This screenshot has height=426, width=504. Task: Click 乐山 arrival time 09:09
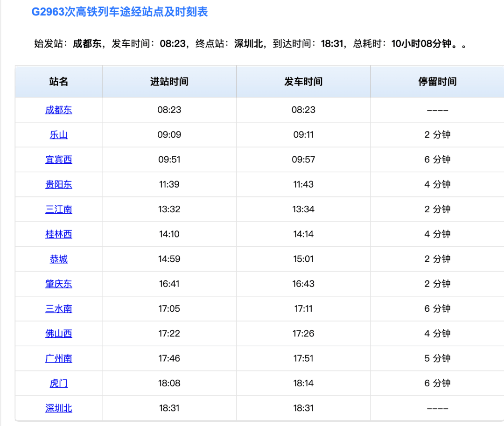(169, 134)
